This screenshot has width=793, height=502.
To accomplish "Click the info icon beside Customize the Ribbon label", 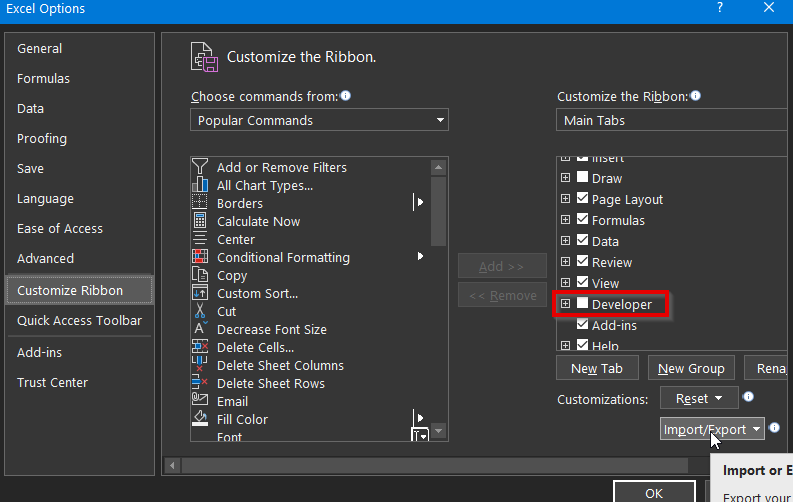I will [696, 96].
